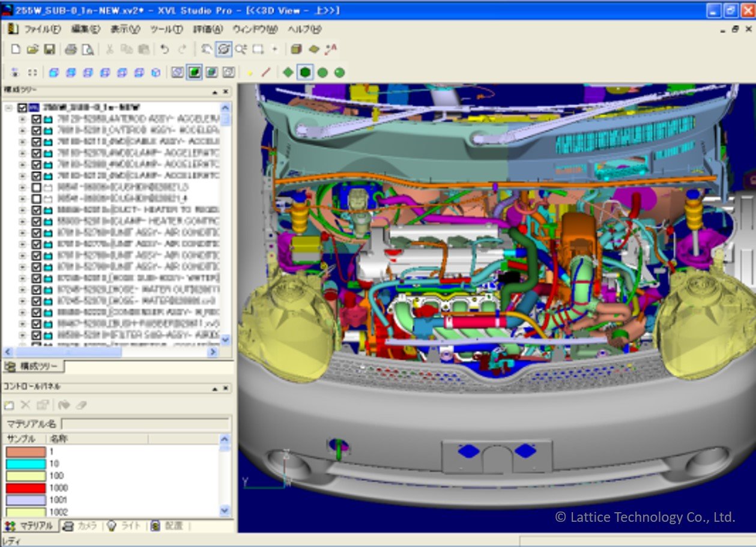Select the 3D box icon in top toolbar

coord(296,49)
